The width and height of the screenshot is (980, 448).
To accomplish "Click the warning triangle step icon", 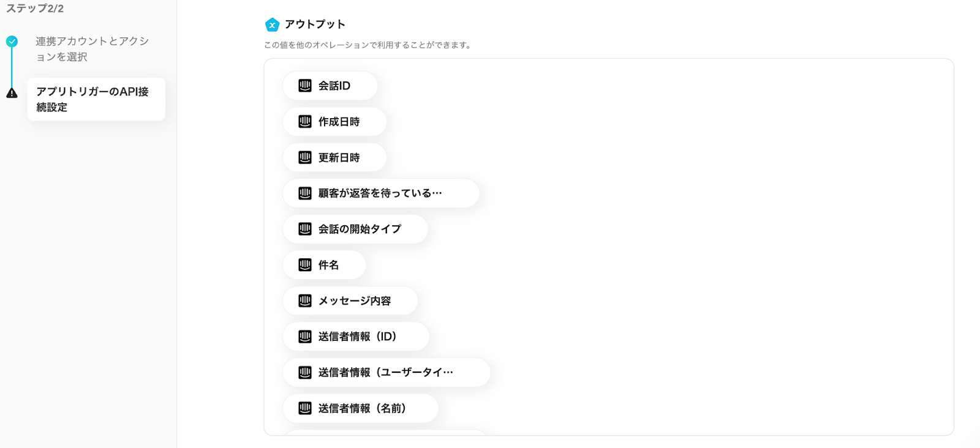I will [12, 93].
